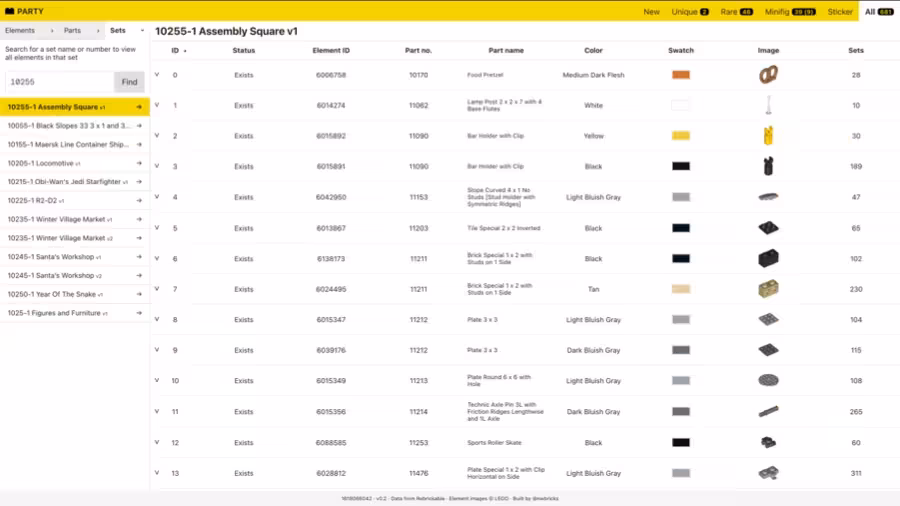Expand row 2 yellow Bar Holder with Clip
The image size is (900, 506).
pos(157,135)
